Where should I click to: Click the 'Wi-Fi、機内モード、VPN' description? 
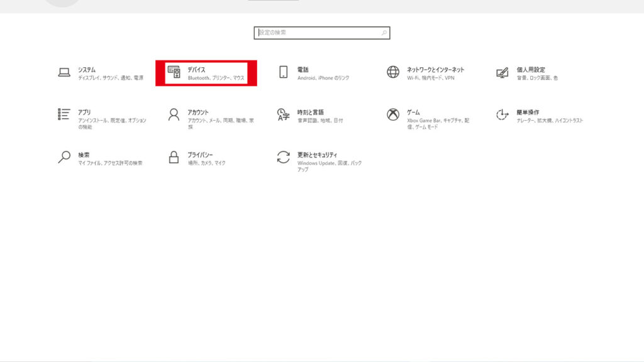[431, 78]
